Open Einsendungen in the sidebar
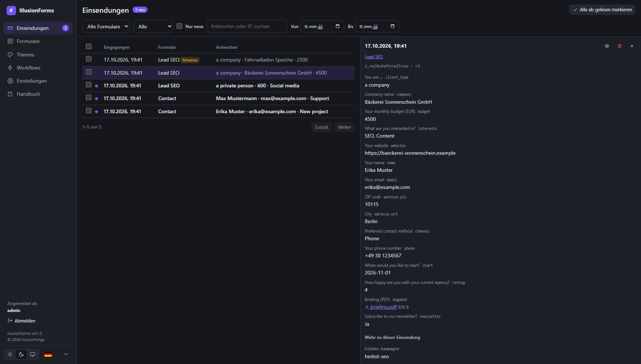Screen dimensions: 641x364 click(x=38, y=28)
